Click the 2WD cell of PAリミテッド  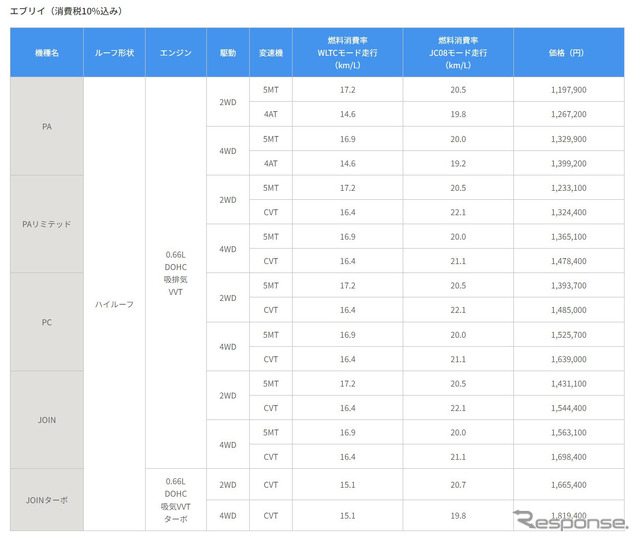(228, 200)
